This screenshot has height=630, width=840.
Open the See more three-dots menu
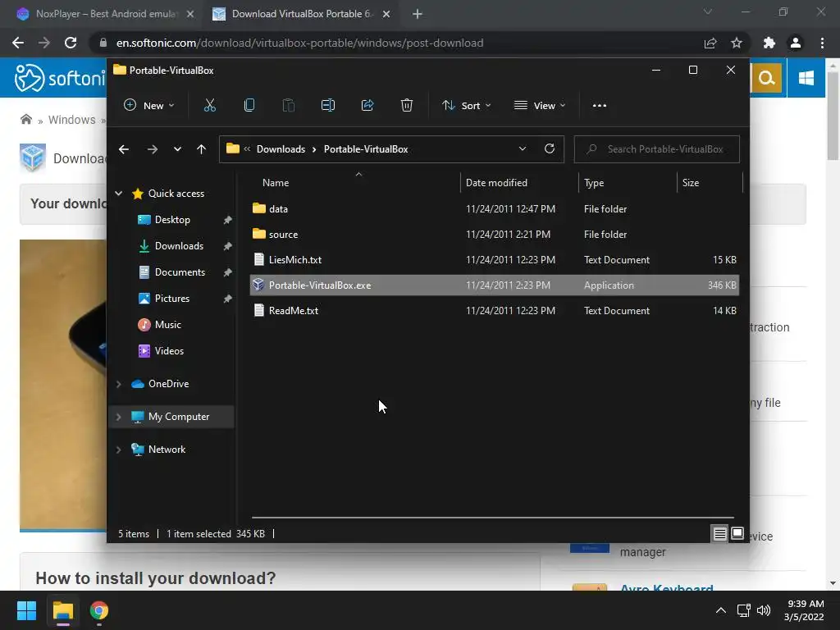[600, 106]
